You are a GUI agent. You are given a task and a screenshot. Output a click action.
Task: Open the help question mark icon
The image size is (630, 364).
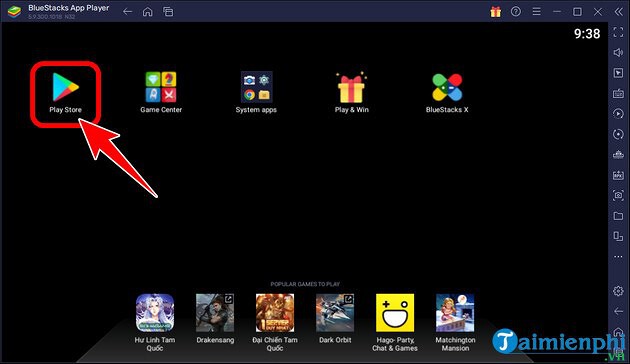coord(515,12)
